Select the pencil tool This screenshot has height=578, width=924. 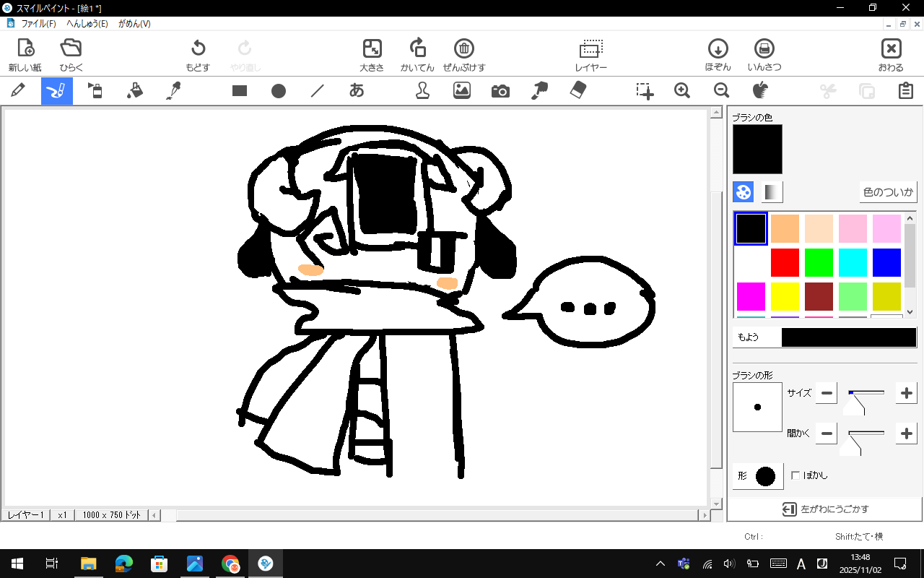click(18, 90)
